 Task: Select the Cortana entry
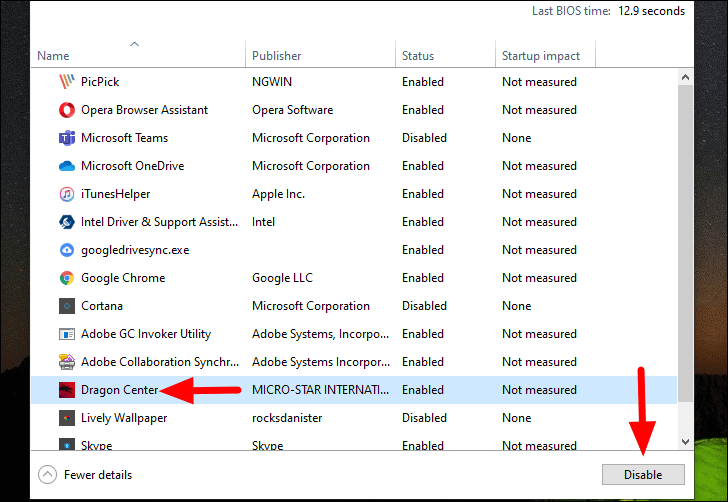point(102,306)
